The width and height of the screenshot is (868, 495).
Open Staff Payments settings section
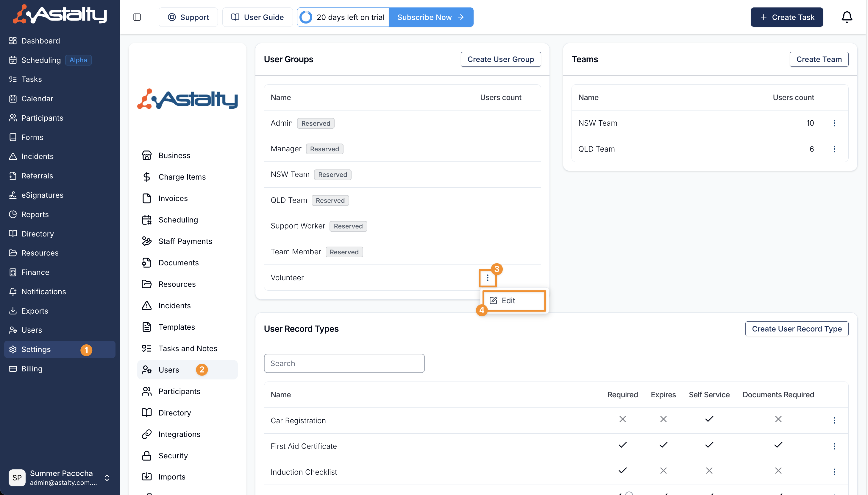click(x=185, y=241)
